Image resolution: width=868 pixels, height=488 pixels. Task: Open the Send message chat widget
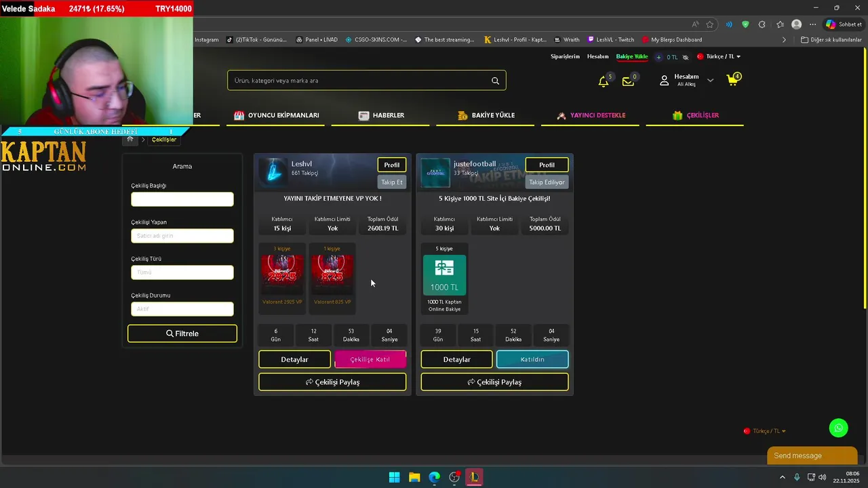(x=812, y=455)
